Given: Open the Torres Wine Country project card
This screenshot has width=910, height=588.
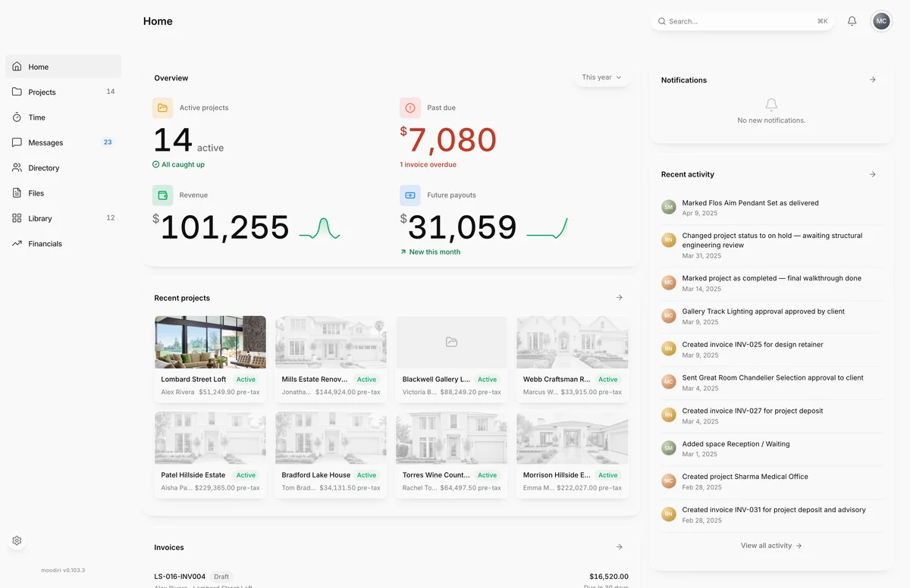Looking at the screenshot, I should click(x=451, y=455).
